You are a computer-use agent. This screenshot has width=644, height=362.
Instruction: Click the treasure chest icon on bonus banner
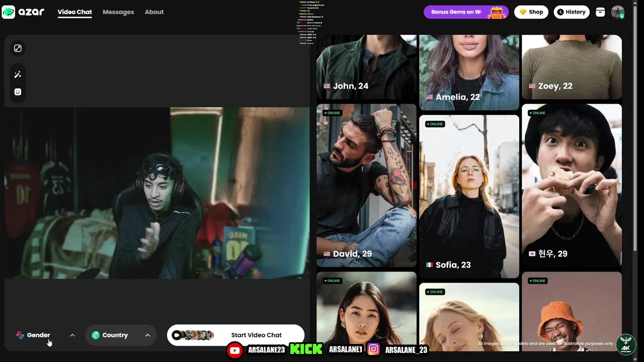[497, 13]
